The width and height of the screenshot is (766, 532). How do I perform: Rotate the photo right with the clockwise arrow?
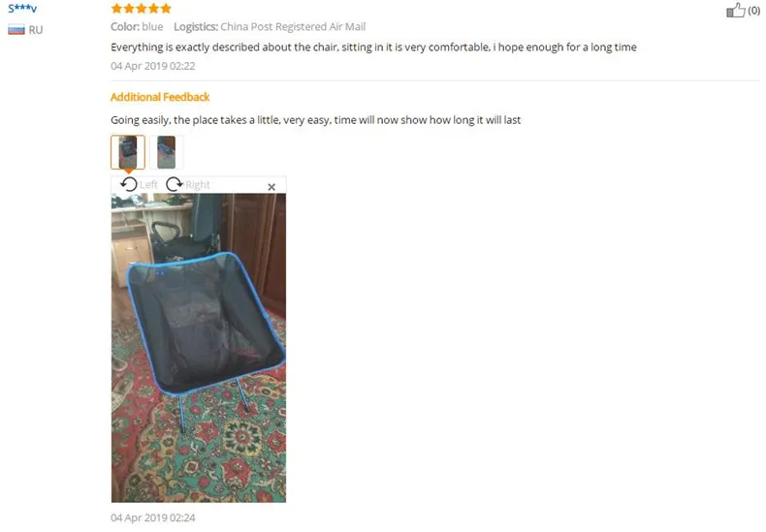[x=175, y=184]
